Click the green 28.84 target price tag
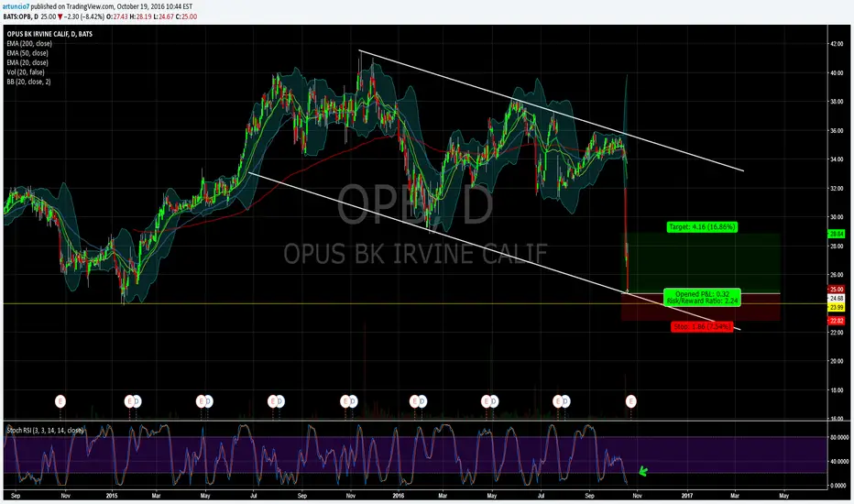 point(837,234)
